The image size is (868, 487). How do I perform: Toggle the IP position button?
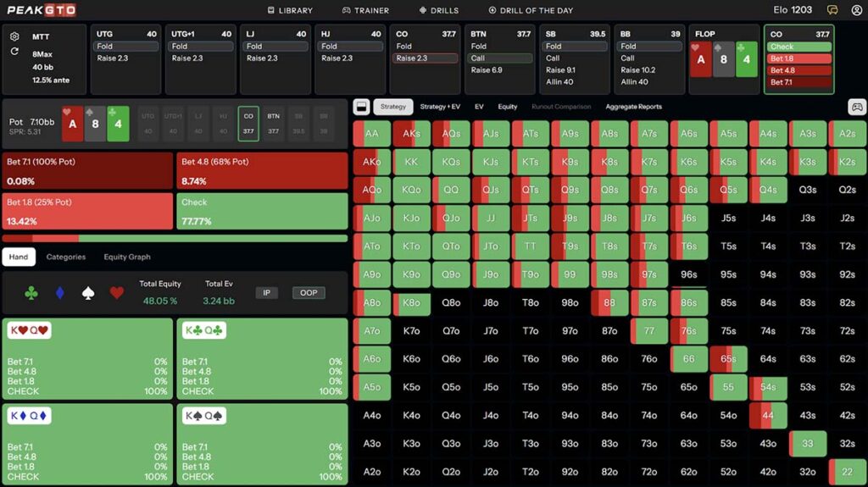(x=266, y=293)
